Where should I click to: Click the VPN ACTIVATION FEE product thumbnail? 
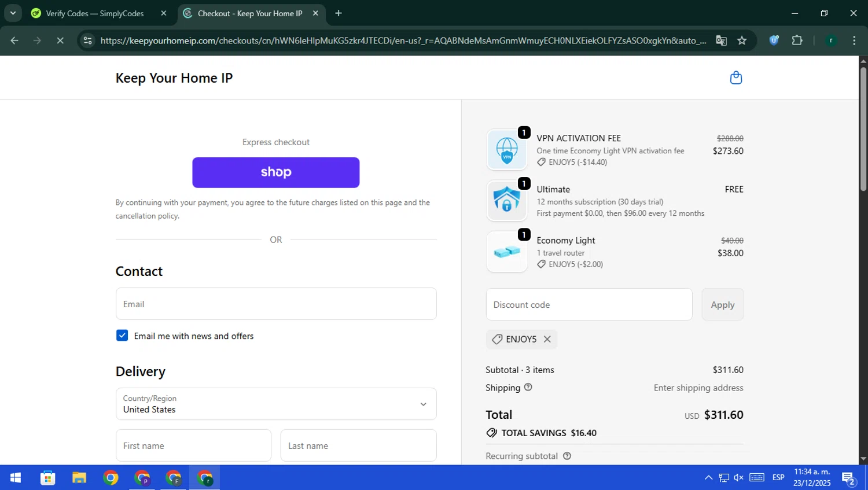tap(507, 149)
